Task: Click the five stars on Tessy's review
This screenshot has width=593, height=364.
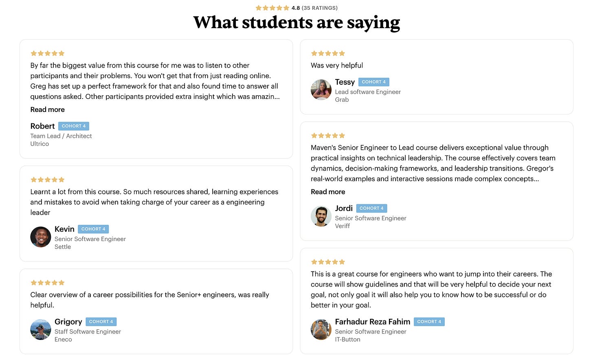Action: pos(328,53)
